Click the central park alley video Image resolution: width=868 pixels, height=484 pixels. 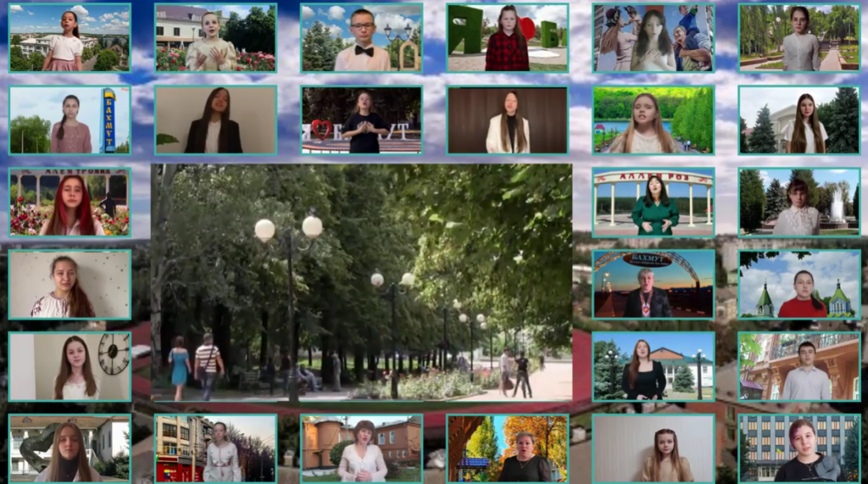pyautogui.click(x=361, y=283)
